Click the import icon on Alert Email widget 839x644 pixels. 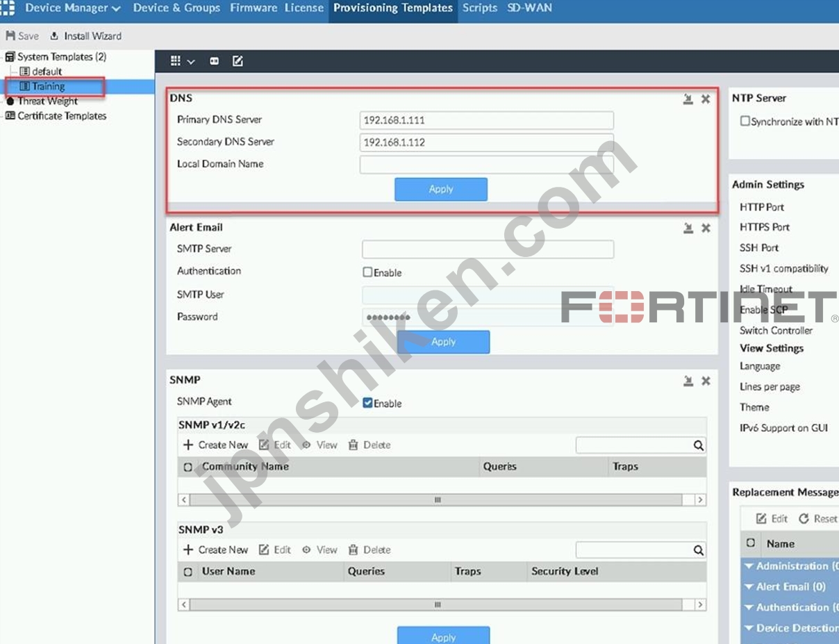click(x=688, y=228)
